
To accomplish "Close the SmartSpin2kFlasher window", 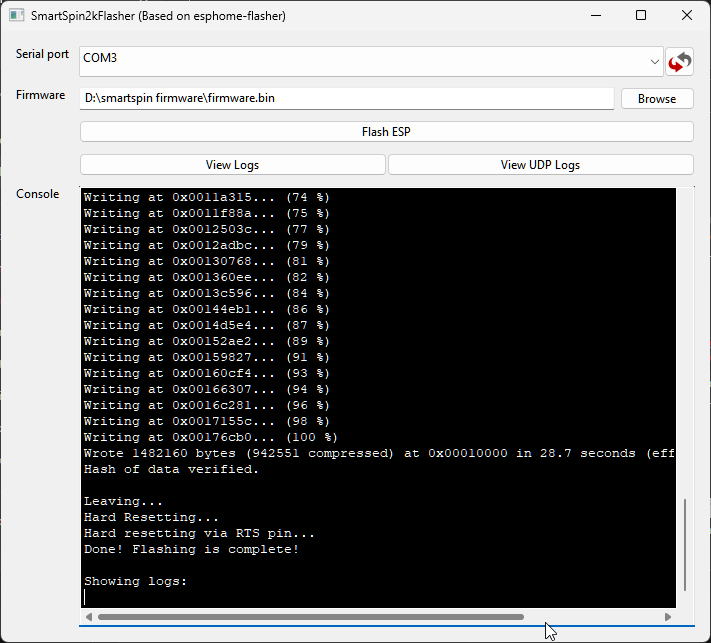I will tap(687, 15).
